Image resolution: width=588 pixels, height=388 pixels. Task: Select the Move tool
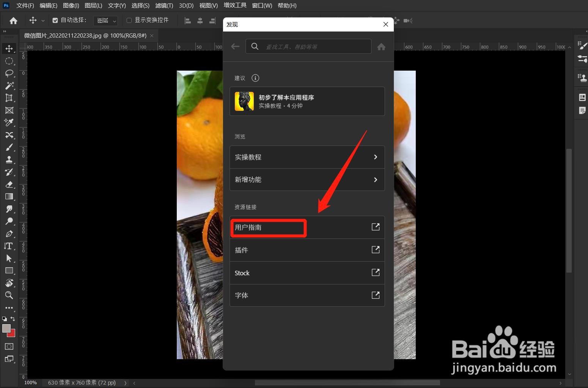9,48
